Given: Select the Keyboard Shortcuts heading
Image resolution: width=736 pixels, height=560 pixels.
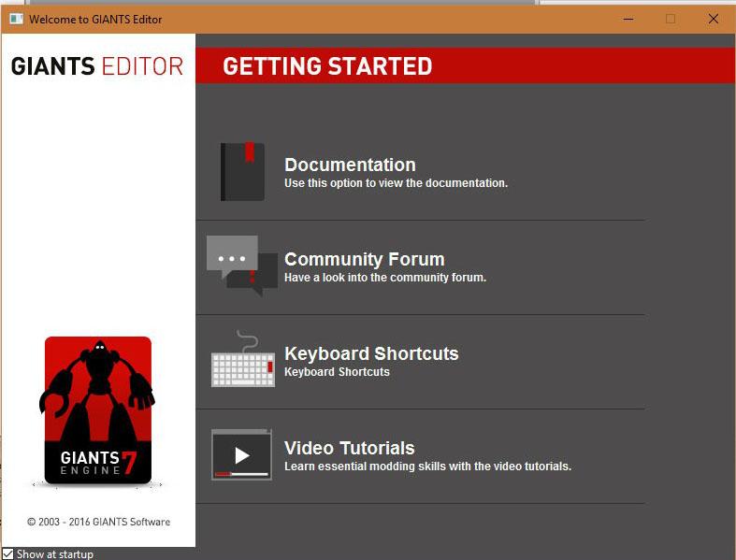Looking at the screenshot, I should 371,353.
